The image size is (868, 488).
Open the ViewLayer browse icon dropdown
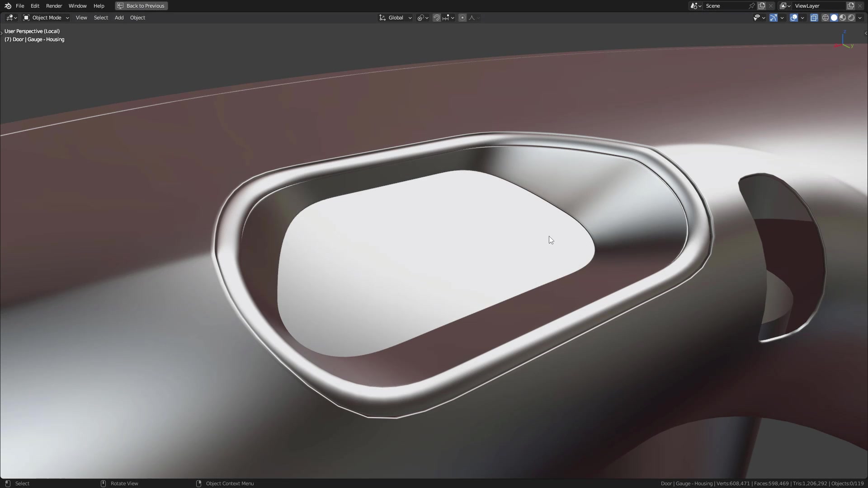pos(785,6)
